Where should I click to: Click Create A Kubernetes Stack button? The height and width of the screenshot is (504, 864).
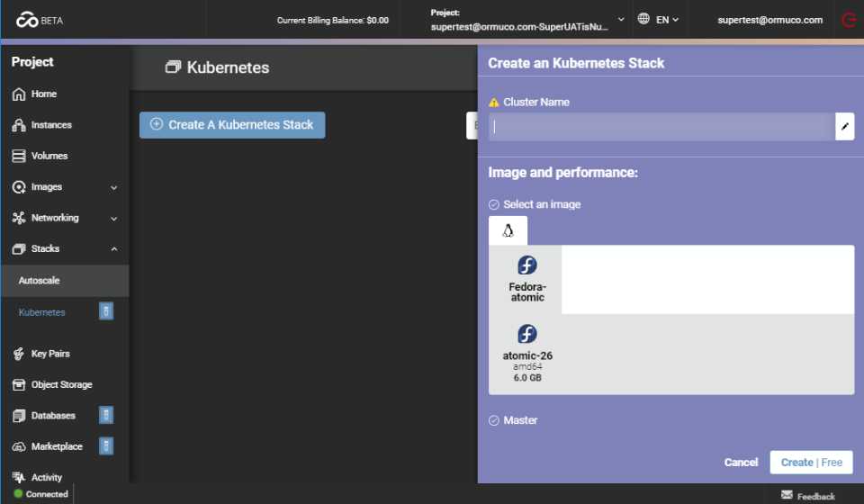click(x=232, y=125)
